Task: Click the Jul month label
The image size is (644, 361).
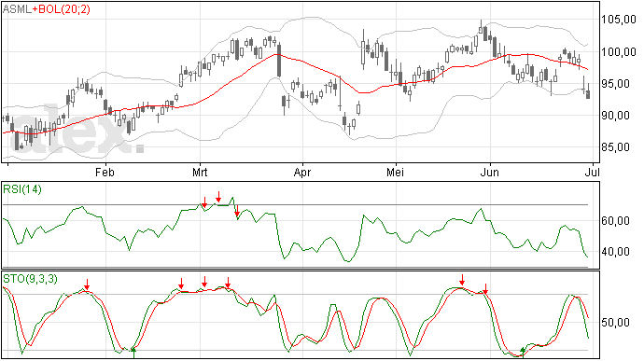Action: 593,172
